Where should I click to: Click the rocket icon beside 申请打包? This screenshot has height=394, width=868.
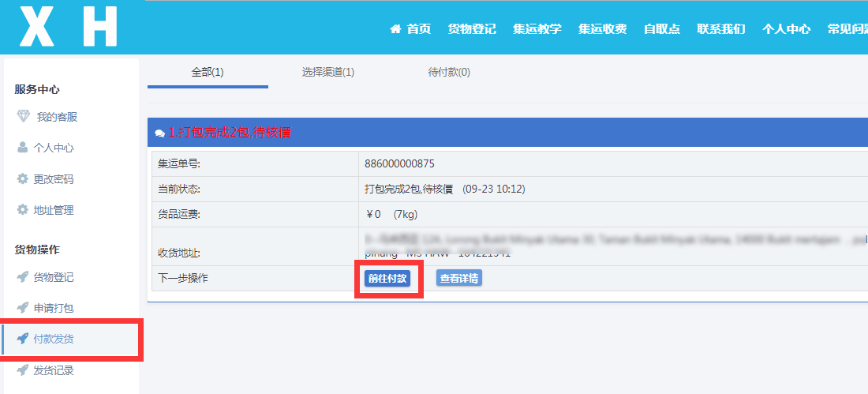pyautogui.click(x=23, y=308)
